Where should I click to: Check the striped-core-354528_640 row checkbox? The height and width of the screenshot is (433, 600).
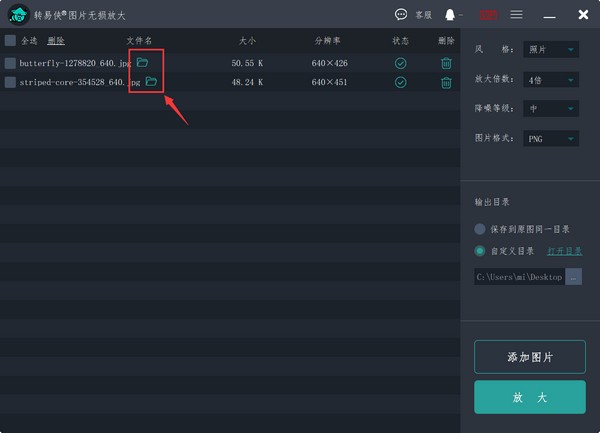pos(10,82)
